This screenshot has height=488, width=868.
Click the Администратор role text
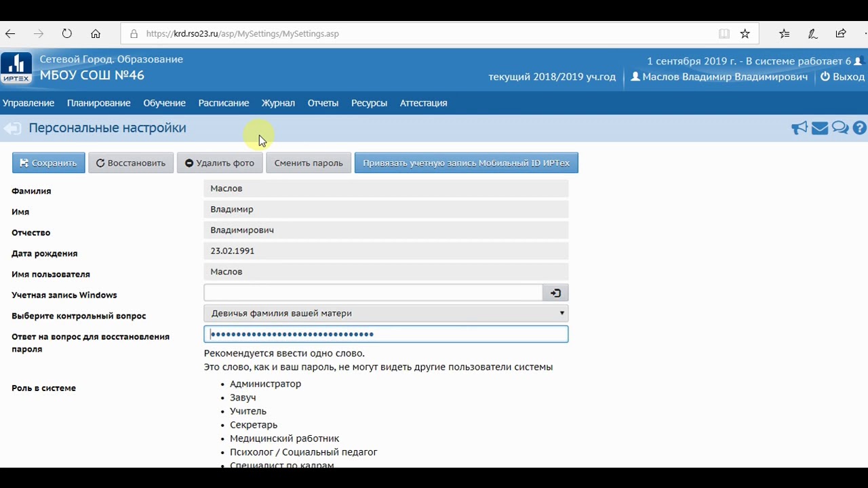[x=265, y=384]
